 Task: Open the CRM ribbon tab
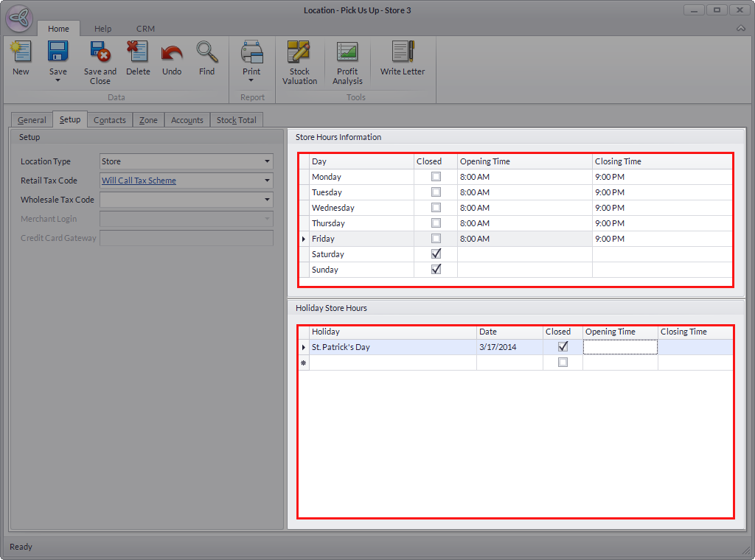pyautogui.click(x=145, y=29)
